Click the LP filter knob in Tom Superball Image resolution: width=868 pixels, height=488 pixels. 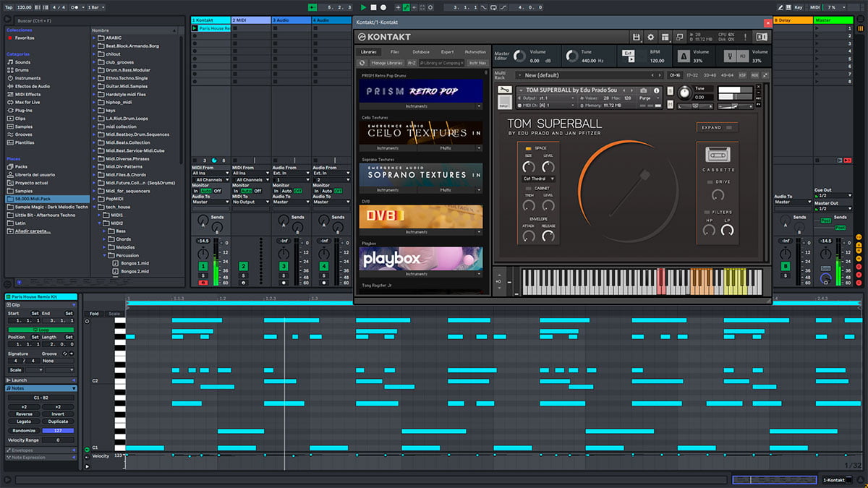pos(727,231)
